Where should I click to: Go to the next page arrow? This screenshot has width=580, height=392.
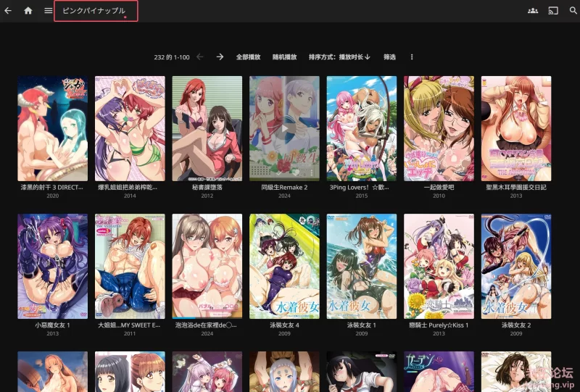pyautogui.click(x=220, y=57)
